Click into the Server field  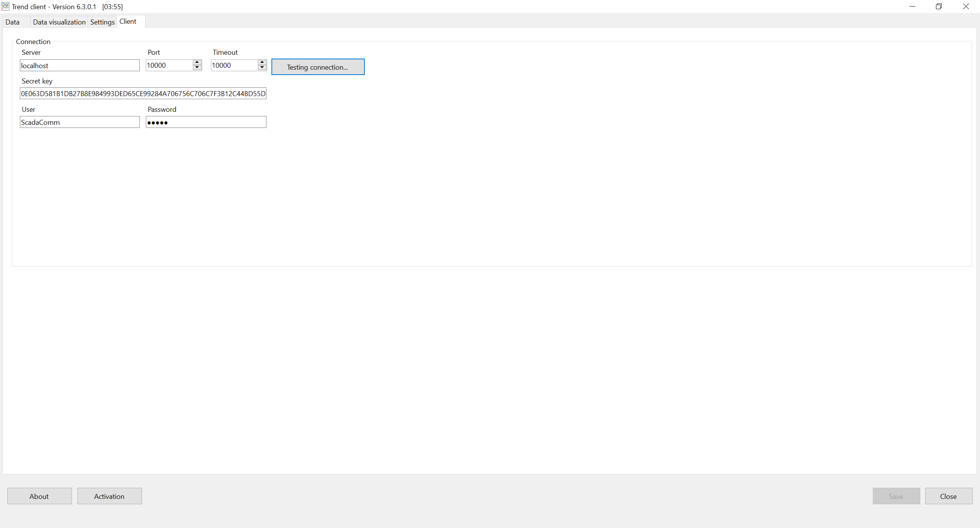[x=80, y=65]
